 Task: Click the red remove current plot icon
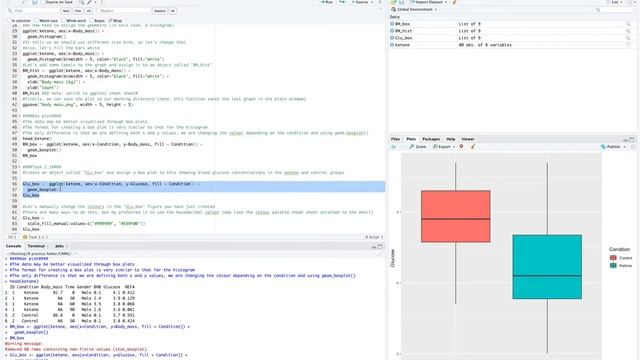(462, 146)
